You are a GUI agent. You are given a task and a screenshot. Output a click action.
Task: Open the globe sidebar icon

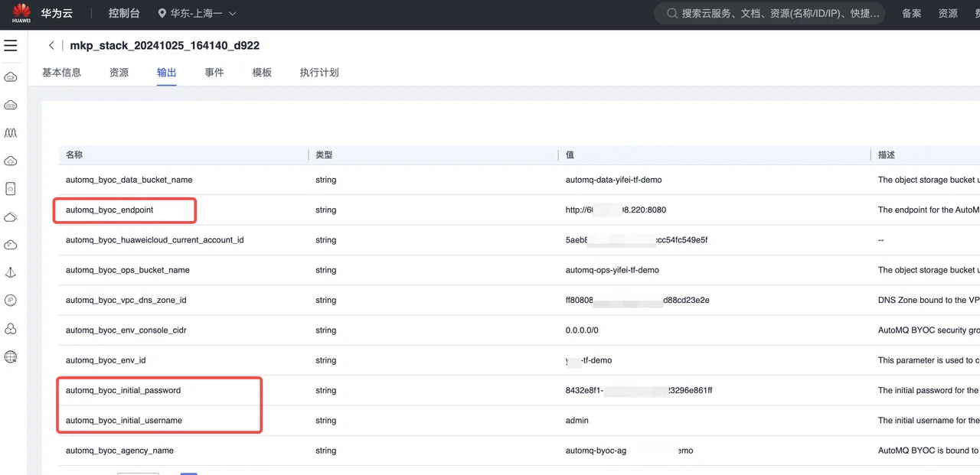click(11, 356)
